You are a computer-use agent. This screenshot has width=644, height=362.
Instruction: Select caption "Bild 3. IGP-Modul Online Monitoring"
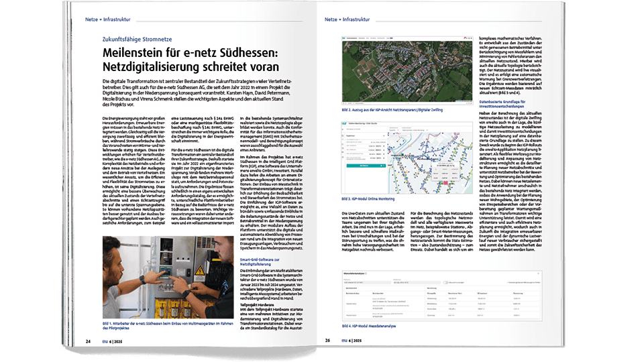[368, 199]
